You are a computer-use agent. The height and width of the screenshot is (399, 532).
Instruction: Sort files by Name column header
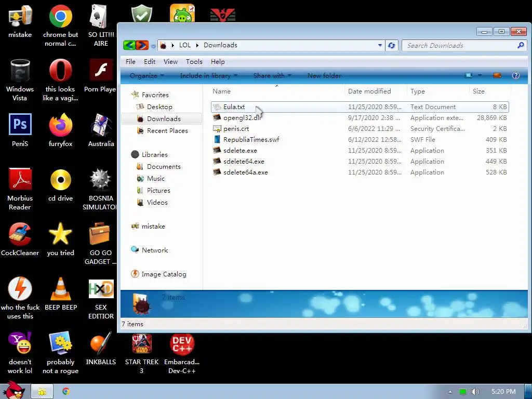[277, 91]
